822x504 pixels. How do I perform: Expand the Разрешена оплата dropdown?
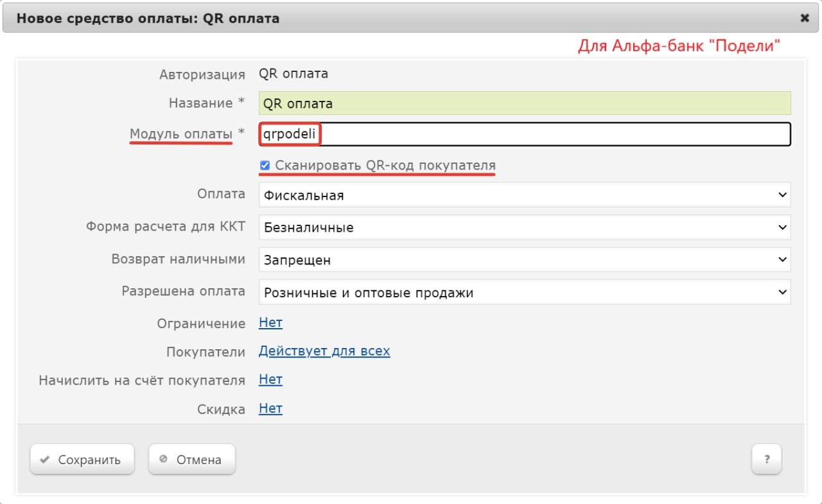(524, 293)
